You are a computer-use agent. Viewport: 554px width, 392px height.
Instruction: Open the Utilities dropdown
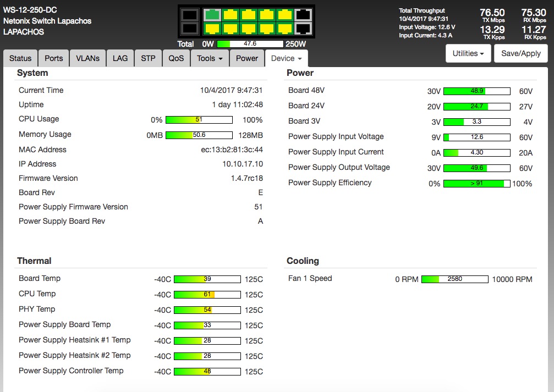[468, 53]
